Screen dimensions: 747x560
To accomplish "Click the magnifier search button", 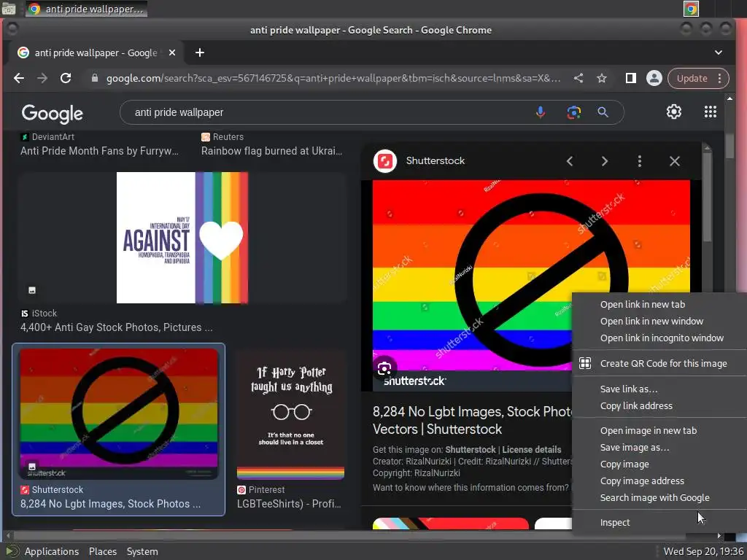I will (x=603, y=112).
